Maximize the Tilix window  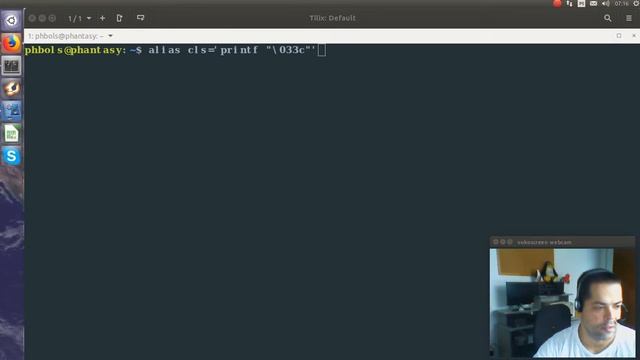52,18
